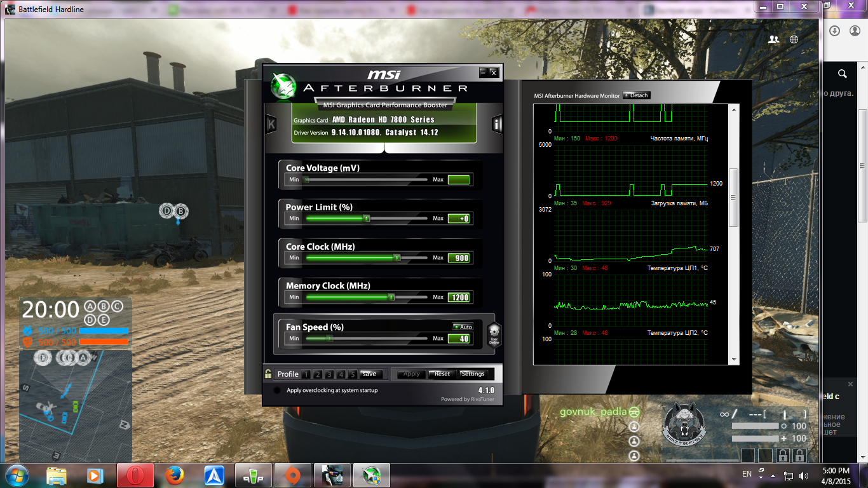Open the info side button in Afterburner
The height and width of the screenshot is (488, 868).
click(497, 125)
